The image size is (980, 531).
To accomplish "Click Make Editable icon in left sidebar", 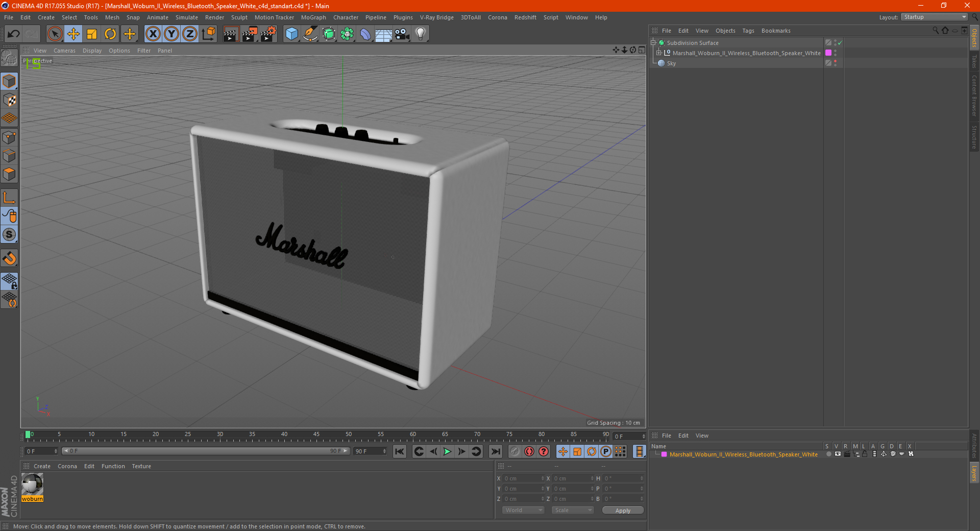I will (9, 59).
